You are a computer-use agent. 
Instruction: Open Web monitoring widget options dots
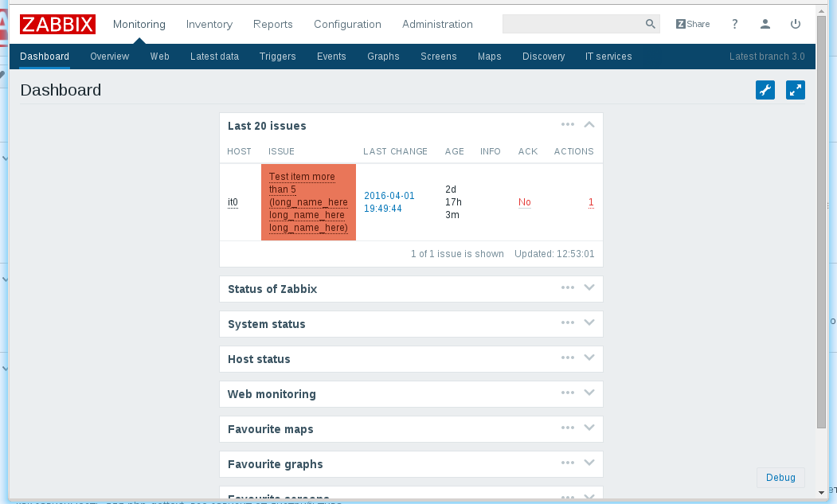click(568, 393)
